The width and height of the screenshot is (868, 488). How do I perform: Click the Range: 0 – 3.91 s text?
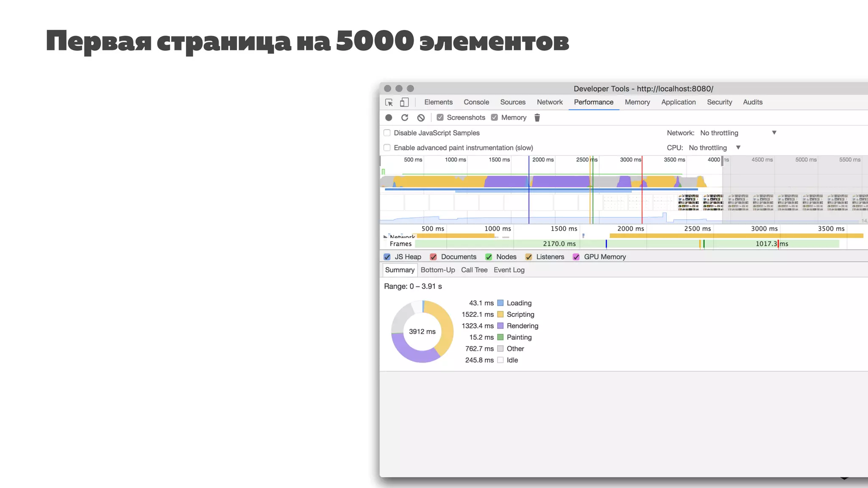point(413,286)
